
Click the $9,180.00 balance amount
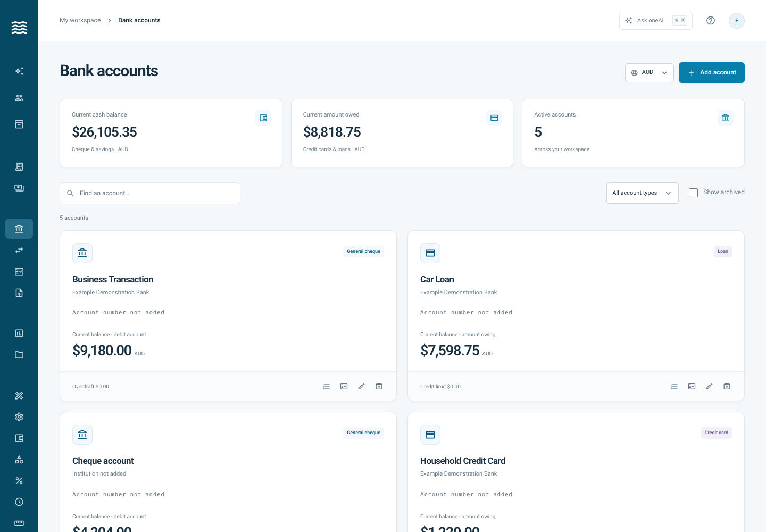click(102, 351)
